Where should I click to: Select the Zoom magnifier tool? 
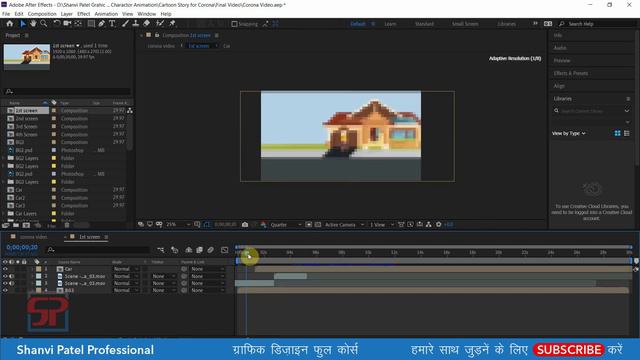click(x=43, y=24)
